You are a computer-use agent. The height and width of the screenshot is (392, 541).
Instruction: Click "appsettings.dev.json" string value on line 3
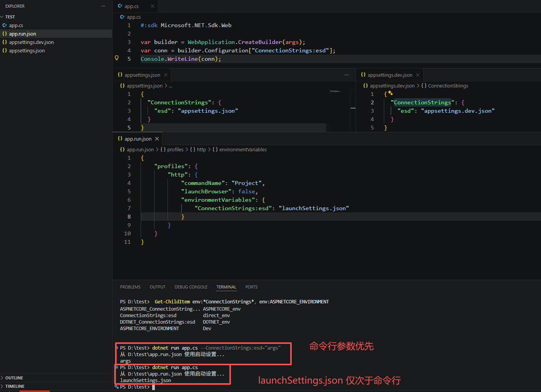coord(458,111)
